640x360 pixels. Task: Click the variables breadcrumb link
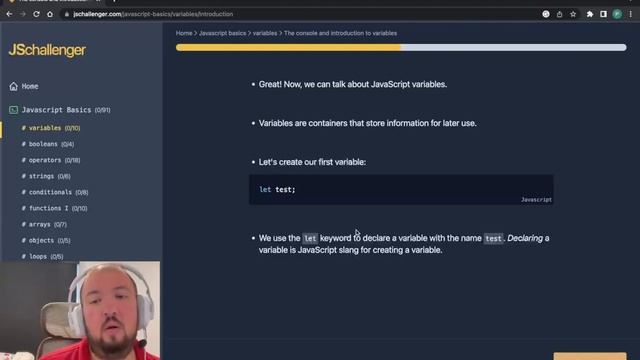pyautogui.click(x=265, y=33)
